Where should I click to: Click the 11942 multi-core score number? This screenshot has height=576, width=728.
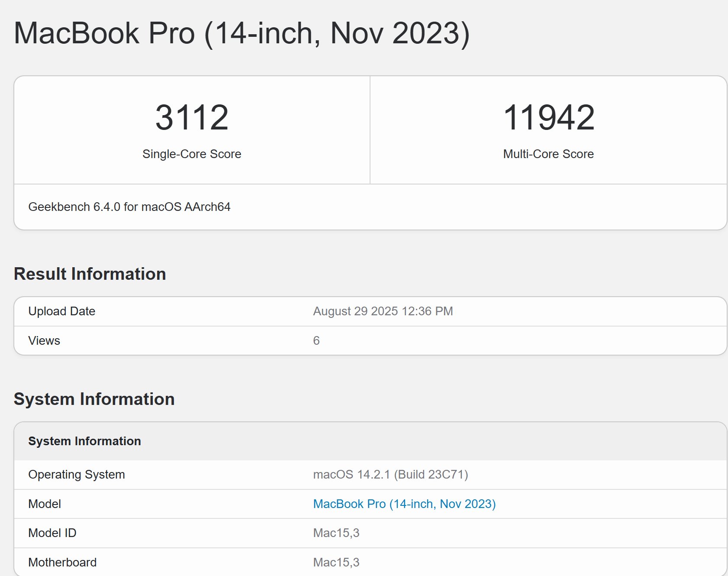pos(548,117)
